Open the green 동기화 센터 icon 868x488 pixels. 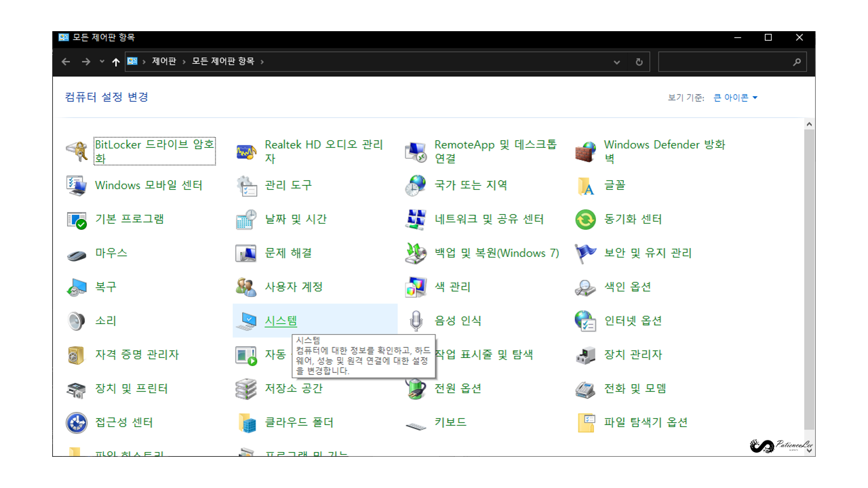[x=585, y=220]
